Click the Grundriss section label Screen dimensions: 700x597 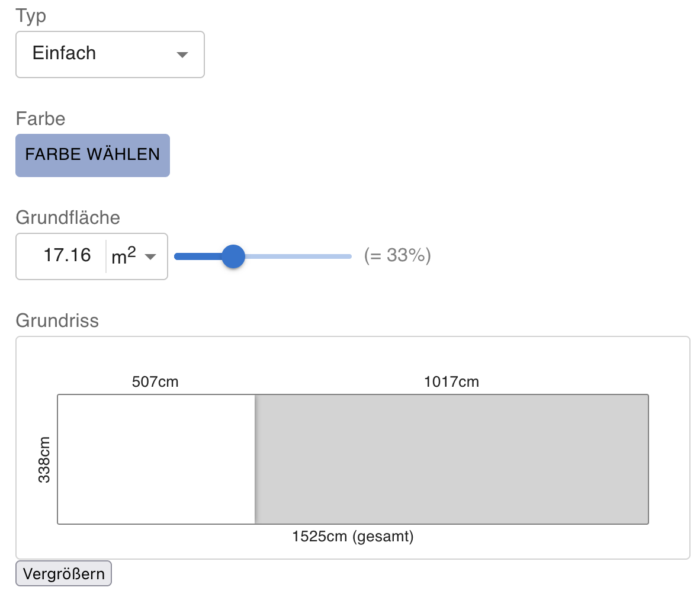coord(57,320)
